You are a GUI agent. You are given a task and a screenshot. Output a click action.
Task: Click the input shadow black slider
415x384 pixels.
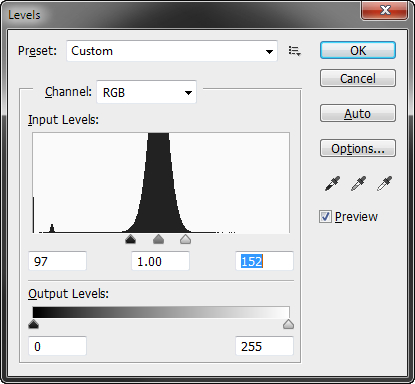pyautogui.click(x=130, y=239)
